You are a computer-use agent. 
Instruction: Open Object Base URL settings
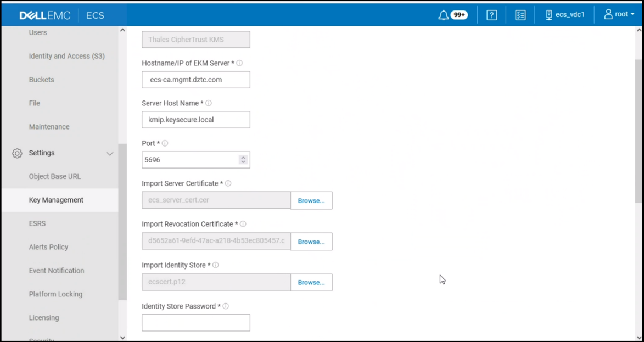[54, 177]
